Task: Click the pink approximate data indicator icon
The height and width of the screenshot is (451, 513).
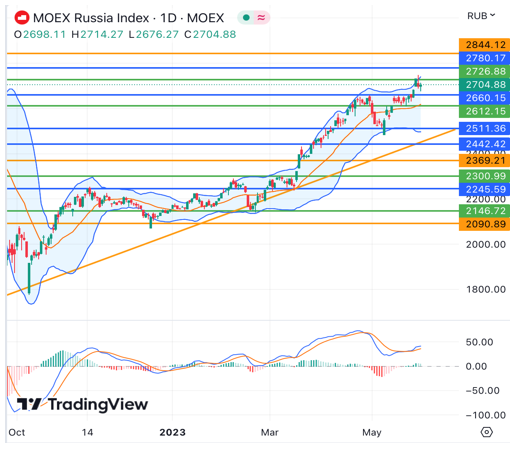Action: tap(262, 17)
